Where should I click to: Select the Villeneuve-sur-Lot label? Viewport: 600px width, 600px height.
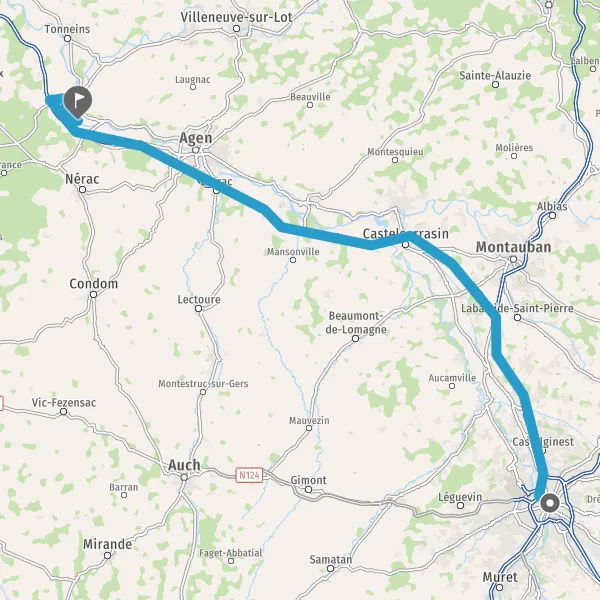tap(236, 17)
